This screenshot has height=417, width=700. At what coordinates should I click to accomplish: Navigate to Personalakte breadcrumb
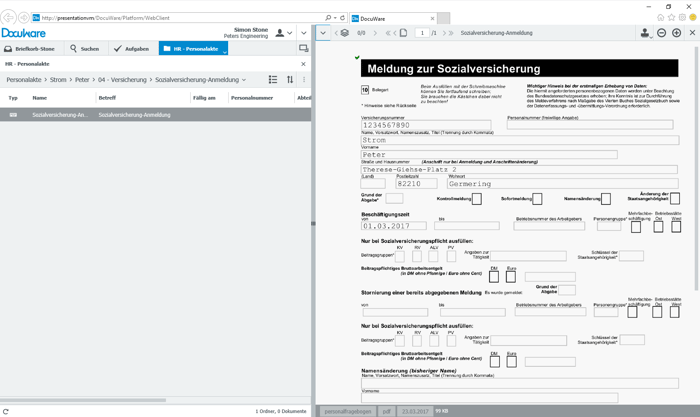tap(24, 79)
